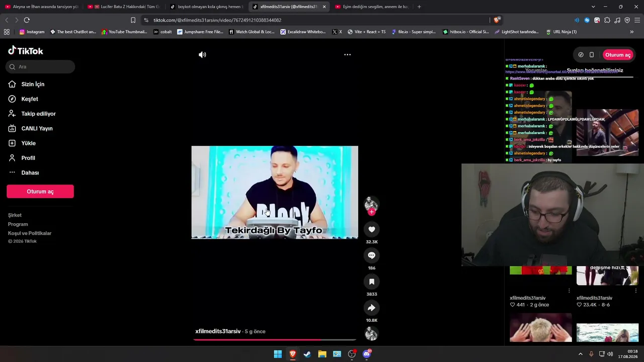Open File Explorer from the taskbar
The height and width of the screenshot is (362, 644).
pyautogui.click(x=322, y=354)
